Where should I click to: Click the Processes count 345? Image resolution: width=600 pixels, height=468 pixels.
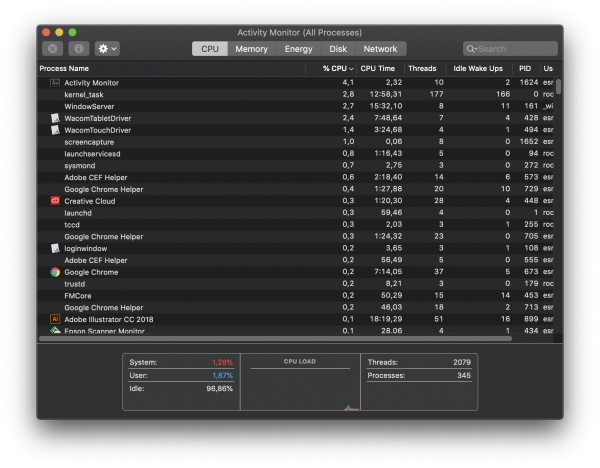(464, 375)
